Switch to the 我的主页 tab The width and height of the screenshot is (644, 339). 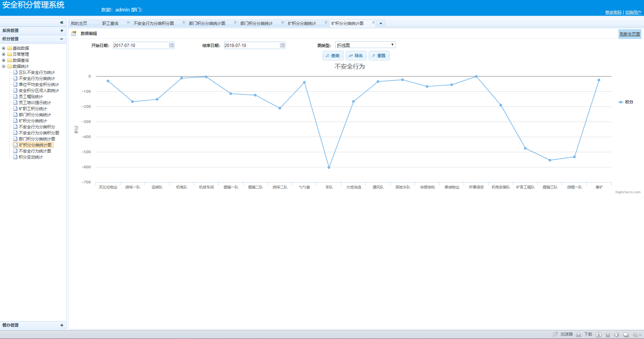(79, 24)
